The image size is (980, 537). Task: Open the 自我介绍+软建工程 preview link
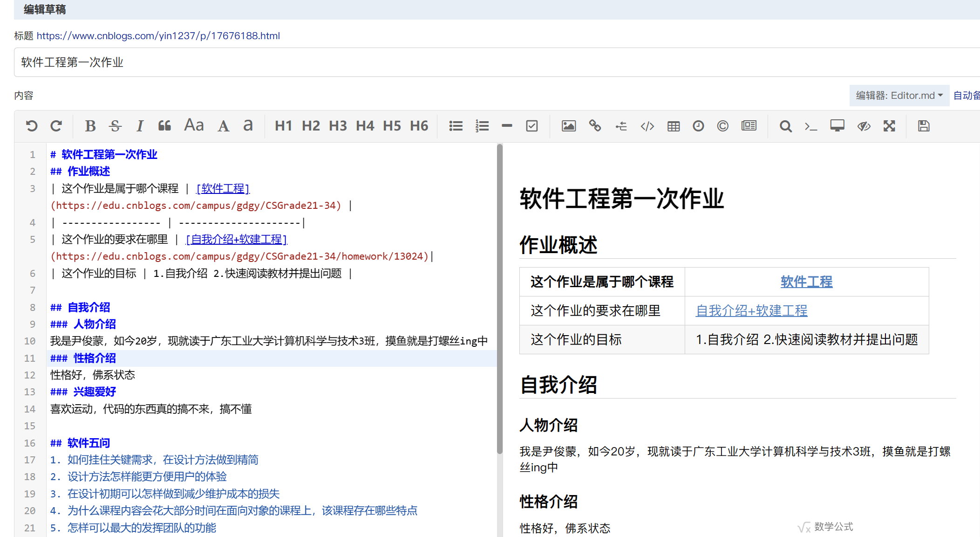pyautogui.click(x=751, y=310)
